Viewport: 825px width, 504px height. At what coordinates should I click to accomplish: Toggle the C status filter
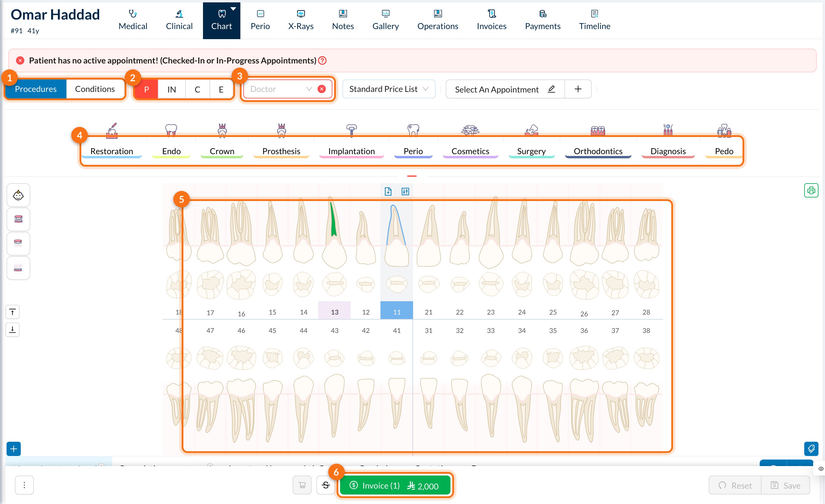pyautogui.click(x=197, y=89)
